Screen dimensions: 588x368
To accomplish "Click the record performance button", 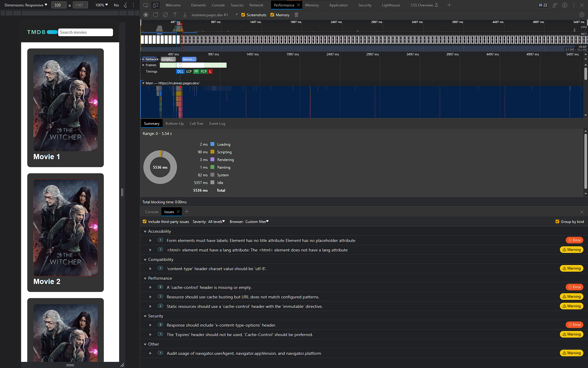I will (x=146, y=15).
